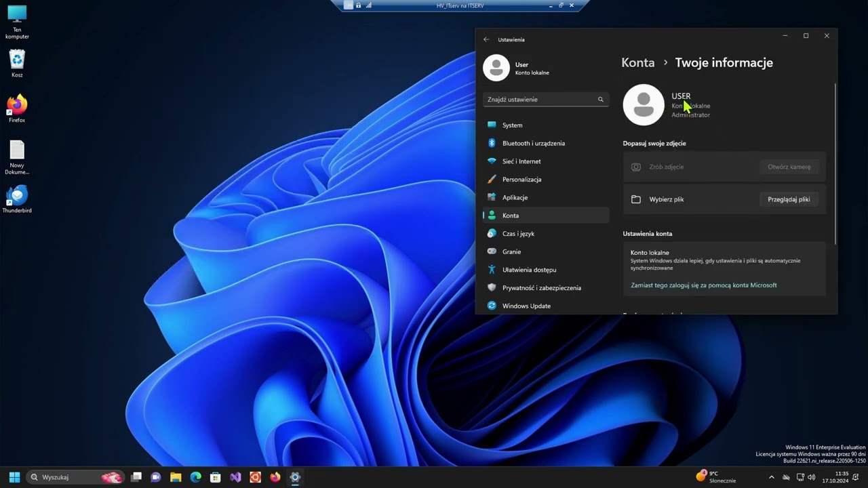Click the Settings back arrow
The image size is (868, 488).
(x=486, y=39)
